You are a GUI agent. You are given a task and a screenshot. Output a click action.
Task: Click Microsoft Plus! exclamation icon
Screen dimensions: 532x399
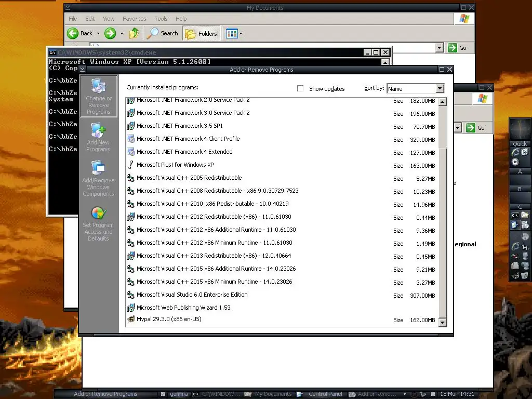point(130,165)
